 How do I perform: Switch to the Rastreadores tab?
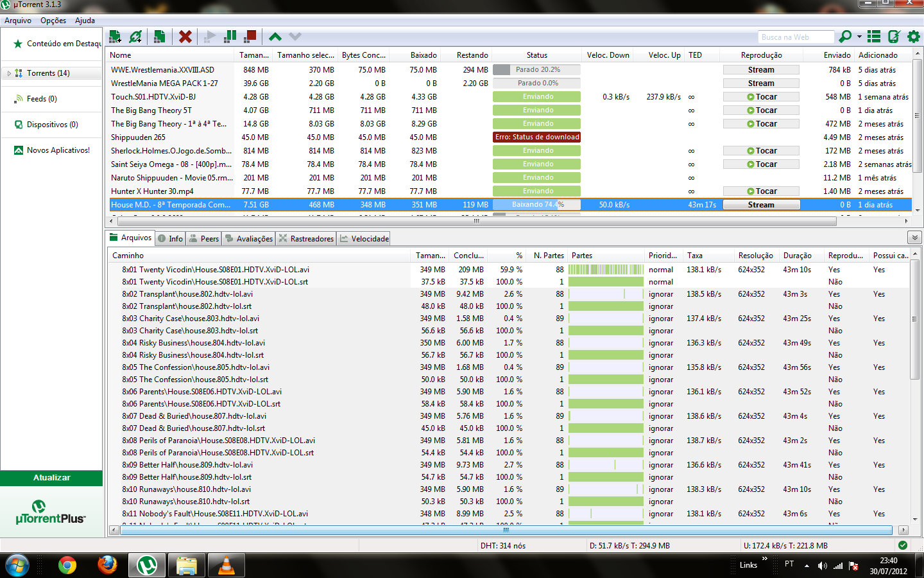(306, 239)
